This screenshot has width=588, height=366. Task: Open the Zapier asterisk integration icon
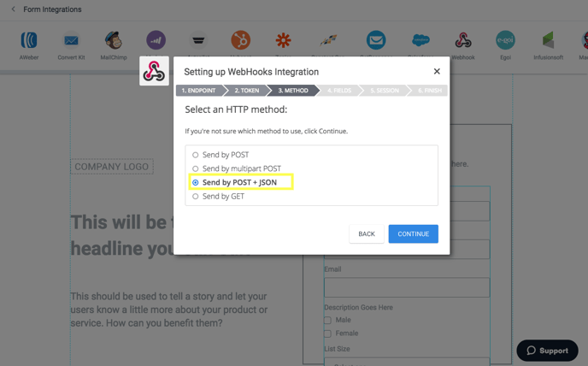283,40
